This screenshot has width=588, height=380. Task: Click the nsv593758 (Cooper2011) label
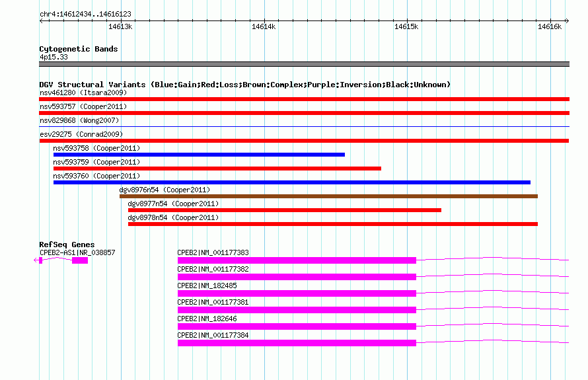point(96,148)
